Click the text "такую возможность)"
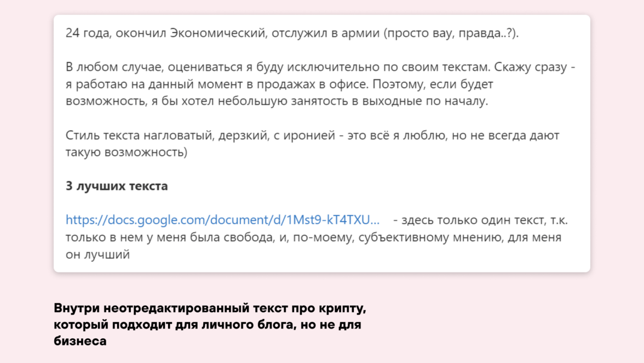 pyautogui.click(x=127, y=152)
